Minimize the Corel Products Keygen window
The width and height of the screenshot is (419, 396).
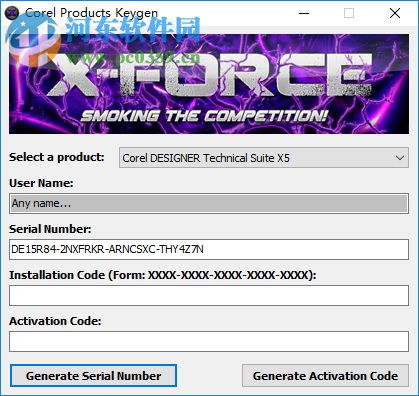[x=304, y=13]
